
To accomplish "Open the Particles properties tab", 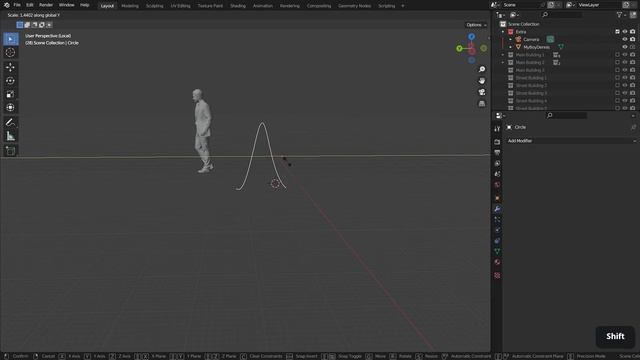I will [x=497, y=220].
